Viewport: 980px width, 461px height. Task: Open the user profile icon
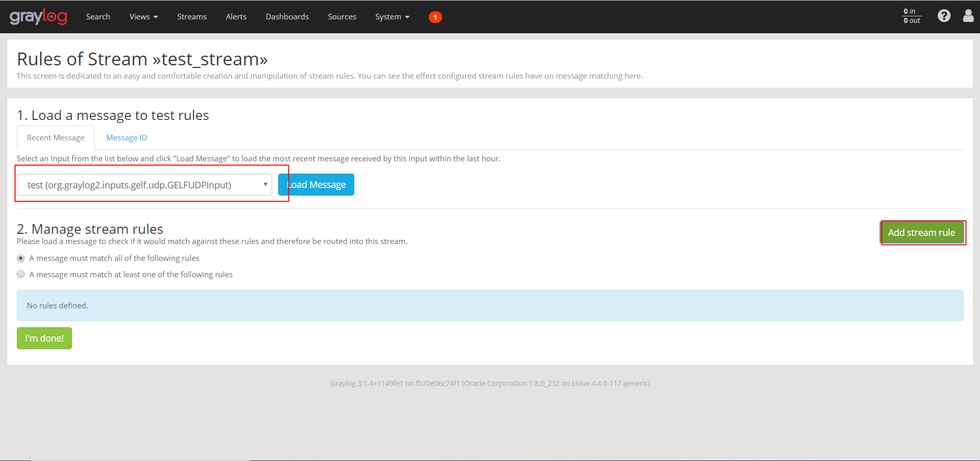click(968, 16)
